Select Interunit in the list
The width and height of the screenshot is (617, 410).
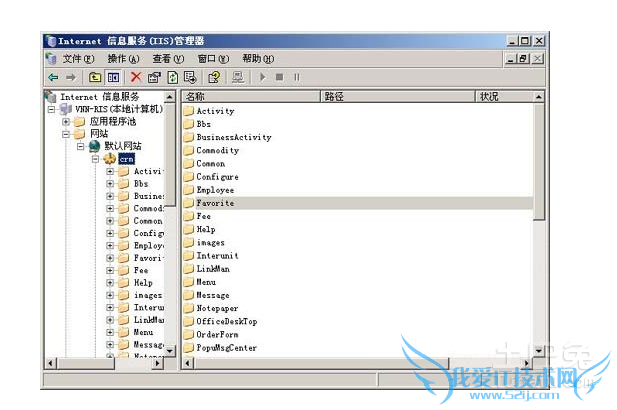pos(217,256)
